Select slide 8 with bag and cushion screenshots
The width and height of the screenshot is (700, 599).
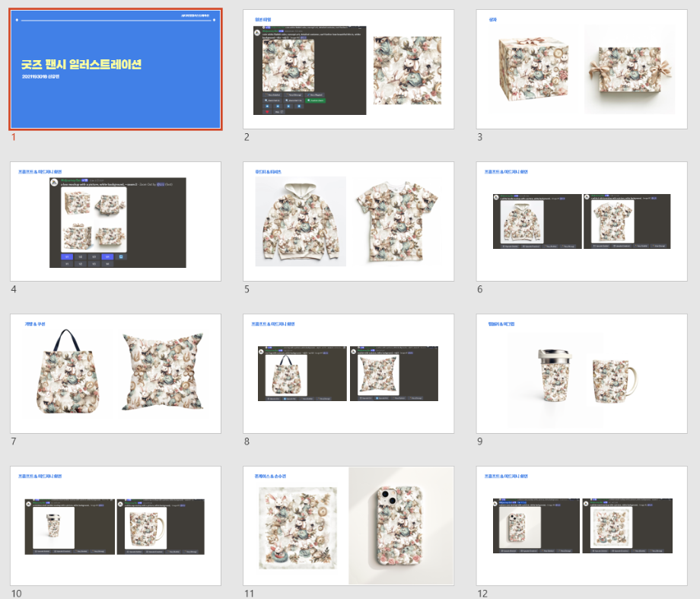(348, 373)
